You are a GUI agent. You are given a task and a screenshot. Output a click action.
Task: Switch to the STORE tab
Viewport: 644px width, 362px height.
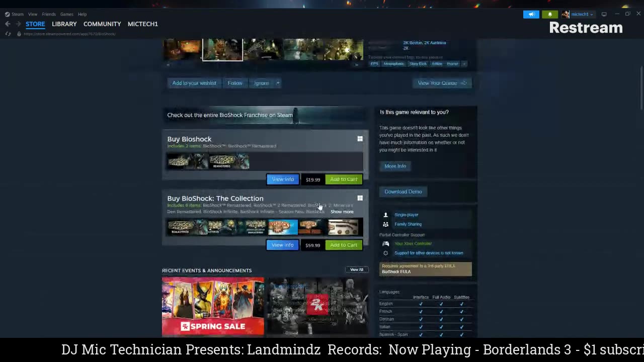35,24
